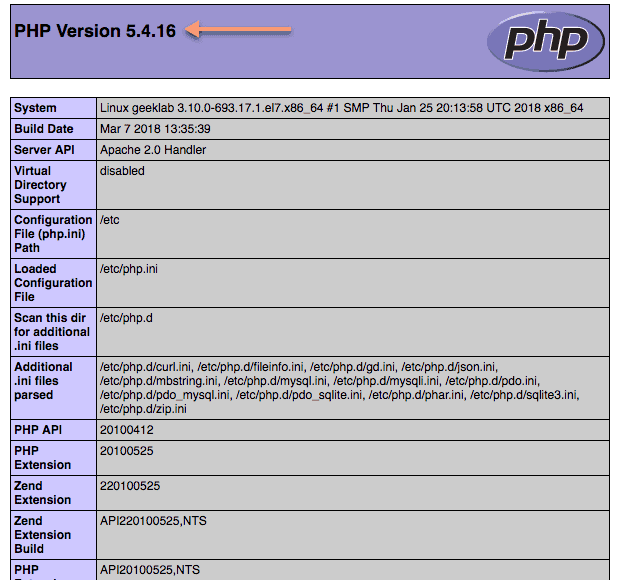
Task: Click the 'PHP Extension' label
Action: point(43,458)
